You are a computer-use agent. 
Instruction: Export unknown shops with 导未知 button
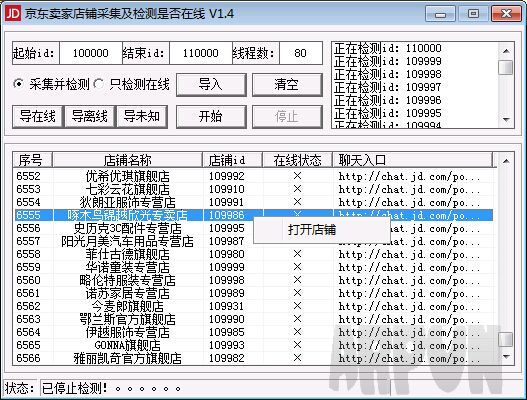pyautogui.click(x=142, y=117)
